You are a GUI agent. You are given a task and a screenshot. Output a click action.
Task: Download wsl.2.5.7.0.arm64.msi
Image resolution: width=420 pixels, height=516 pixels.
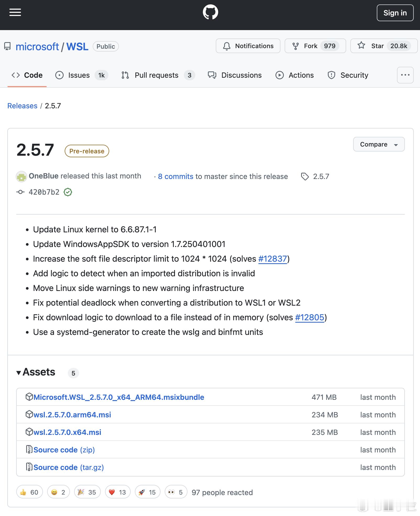coord(72,415)
